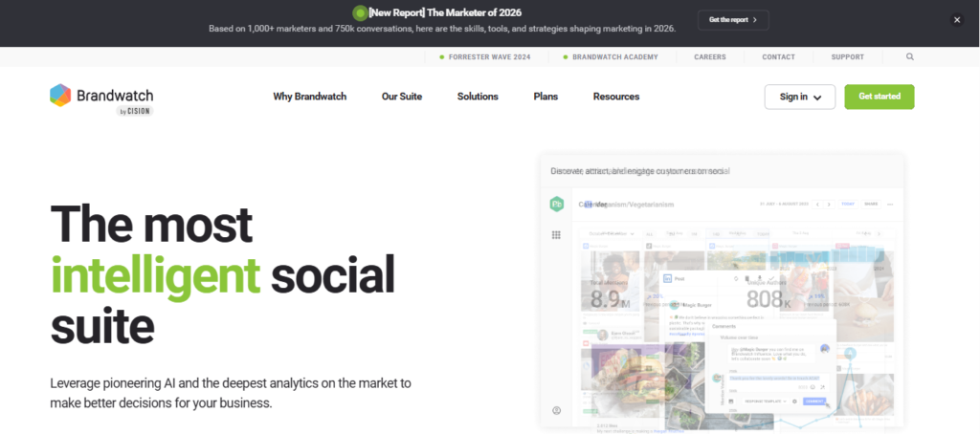Open the Careers page
Screen dimensions: 980x434
point(710,56)
